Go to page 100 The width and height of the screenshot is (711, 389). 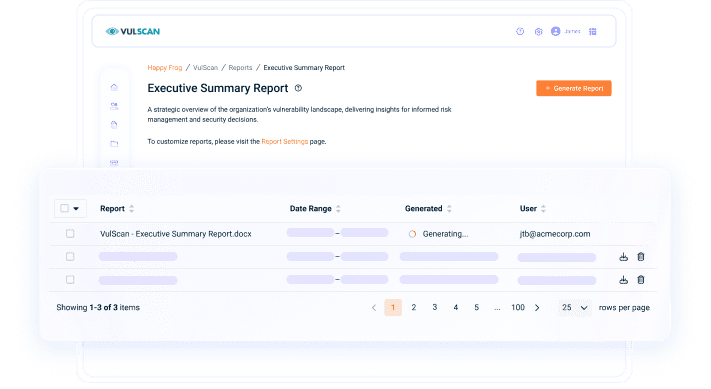click(518, 307)
